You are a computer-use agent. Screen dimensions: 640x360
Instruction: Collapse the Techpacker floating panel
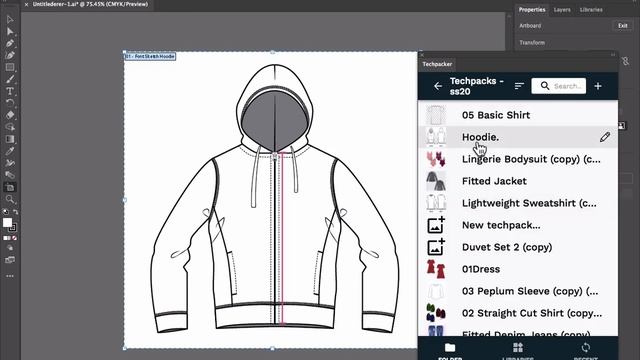tap(613, 55)
